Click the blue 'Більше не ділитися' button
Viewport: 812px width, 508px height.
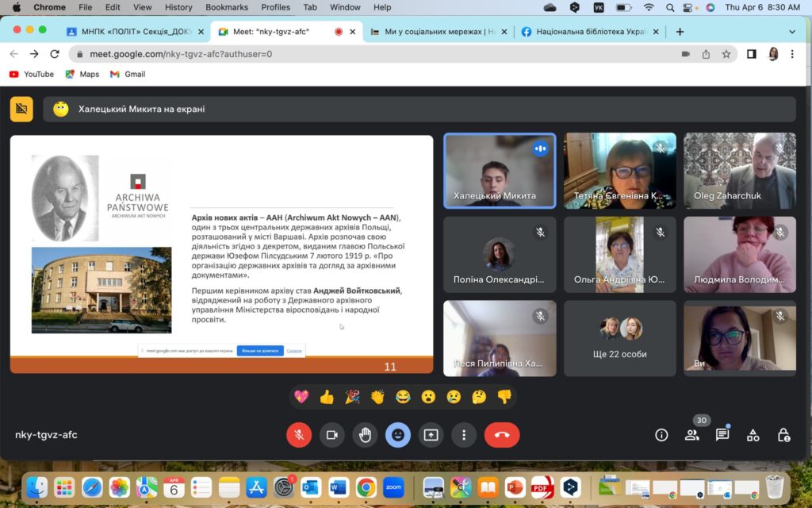259,351
